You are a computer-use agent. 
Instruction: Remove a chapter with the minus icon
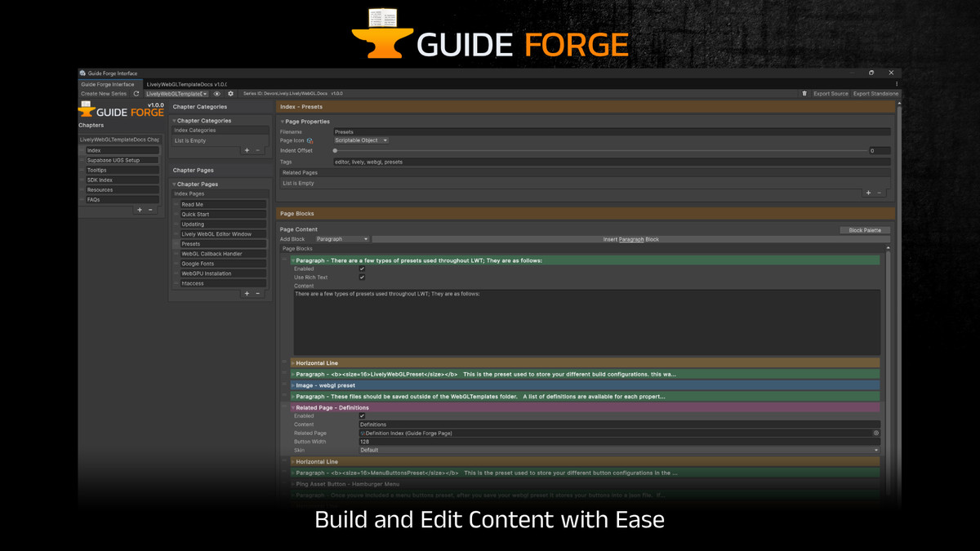[150, 210]
